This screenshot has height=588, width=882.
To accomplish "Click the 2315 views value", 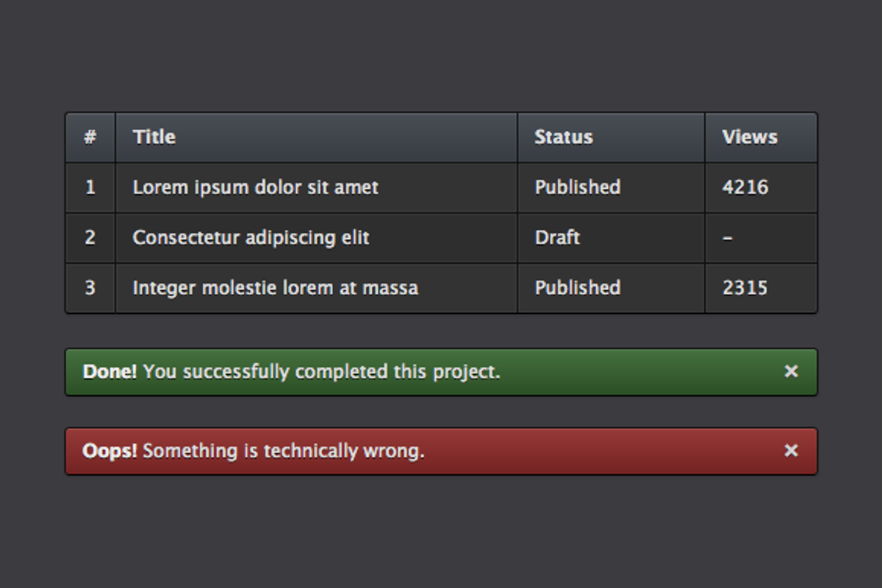I will click(745, 288).
